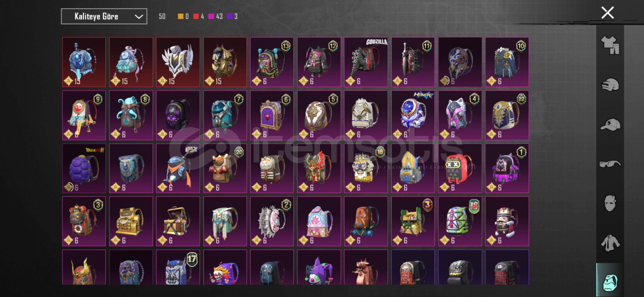Open the baseball cap category icon

tap(610, 125)
